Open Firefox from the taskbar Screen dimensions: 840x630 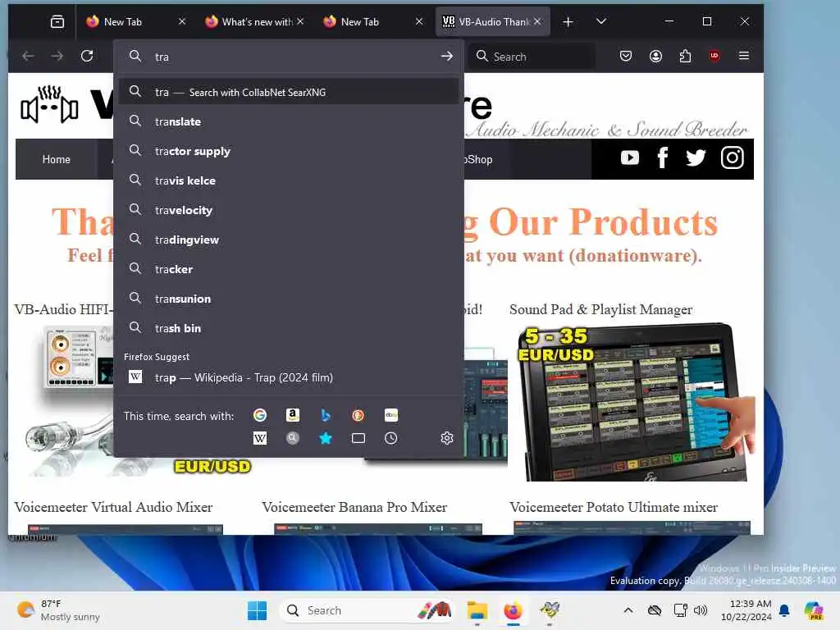513,610
